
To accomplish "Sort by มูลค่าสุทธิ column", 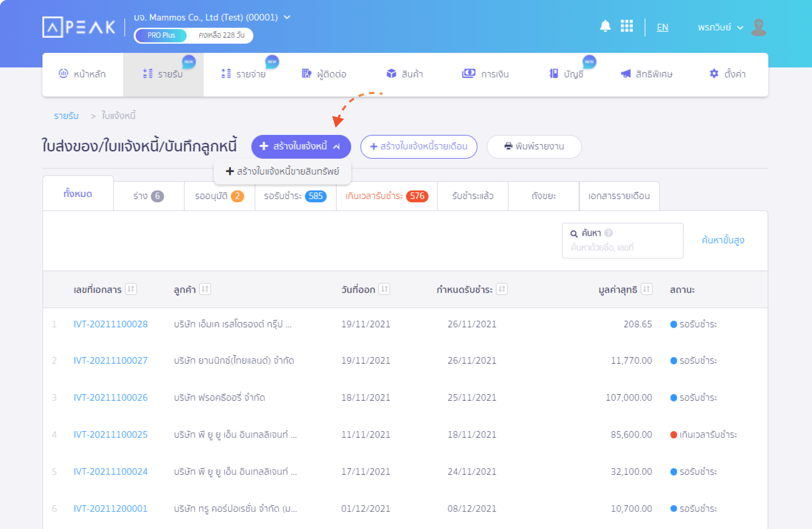I will coord(646,289).
